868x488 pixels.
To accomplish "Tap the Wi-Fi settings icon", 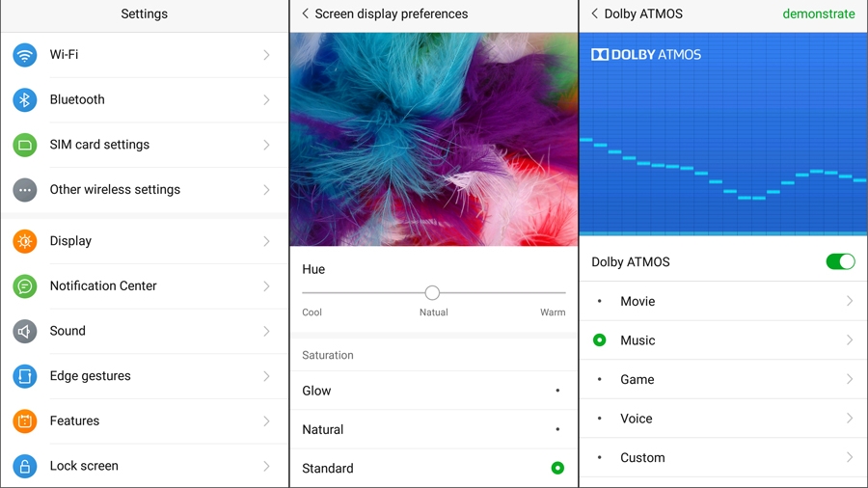I will tap(25, 55).
